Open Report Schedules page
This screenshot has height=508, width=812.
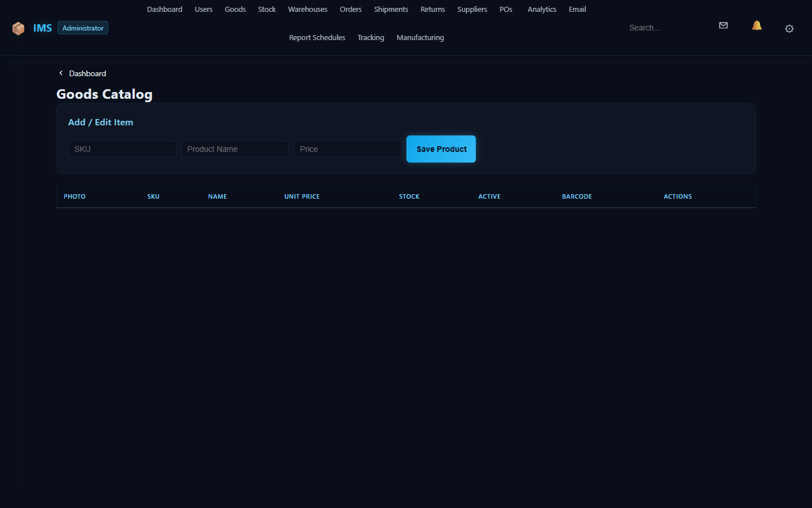coord(317,38)
